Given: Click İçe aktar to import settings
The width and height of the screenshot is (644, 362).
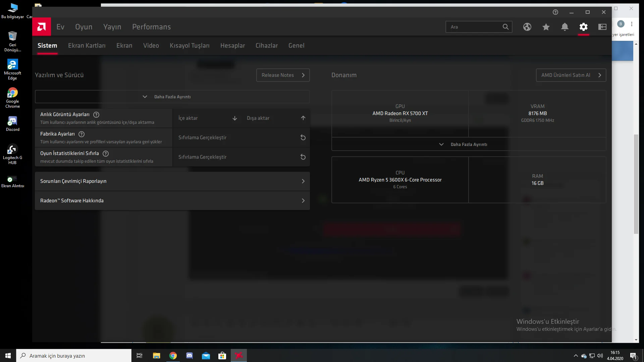Looking at the screenshot, I should click(x=208, y=118).
